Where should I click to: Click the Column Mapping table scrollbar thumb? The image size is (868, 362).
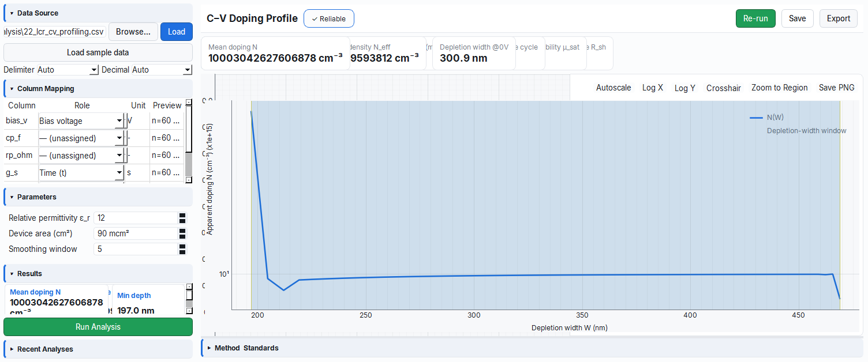tap(188, 129)
